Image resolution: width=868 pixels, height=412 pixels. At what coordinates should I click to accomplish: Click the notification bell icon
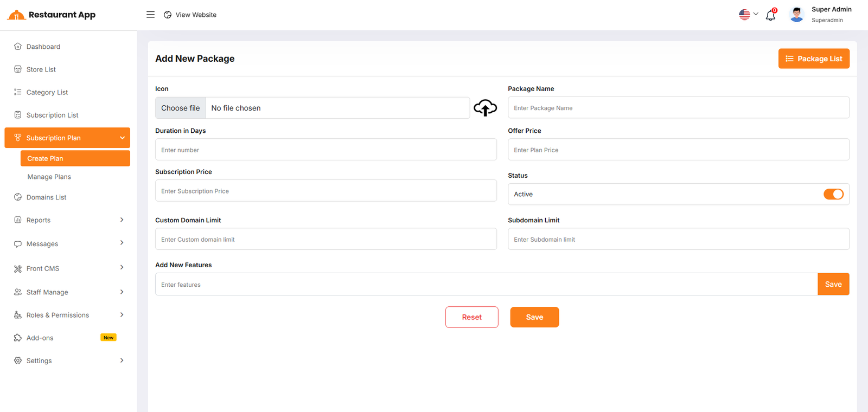770,15
